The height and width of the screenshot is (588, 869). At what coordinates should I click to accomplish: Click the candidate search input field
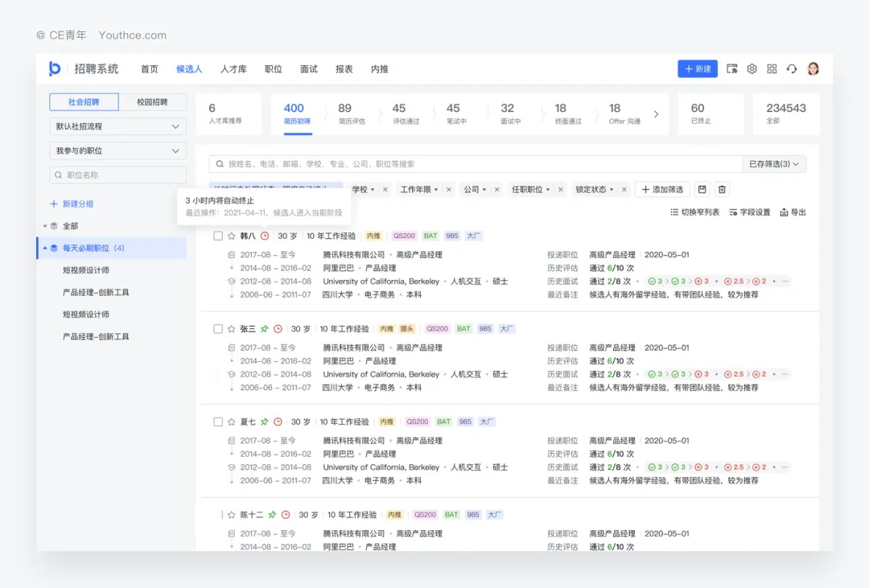[x=475, y=164]
